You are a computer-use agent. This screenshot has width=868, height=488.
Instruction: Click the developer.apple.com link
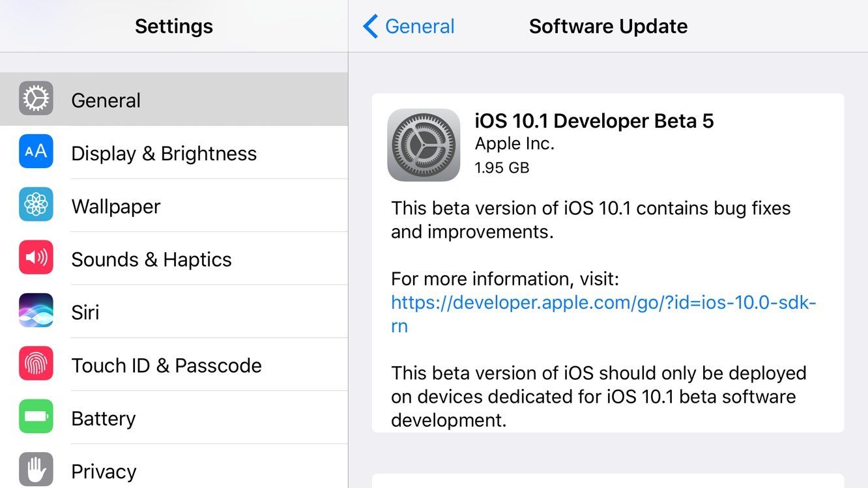(603, 302)
